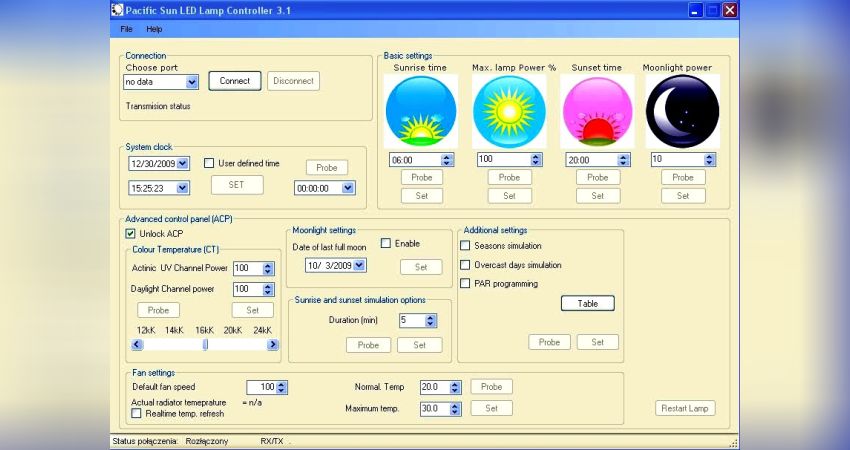Screen dimensions: 850x450
Task: Click Set in Colour Temperature group
Action: tap(253, 310)
